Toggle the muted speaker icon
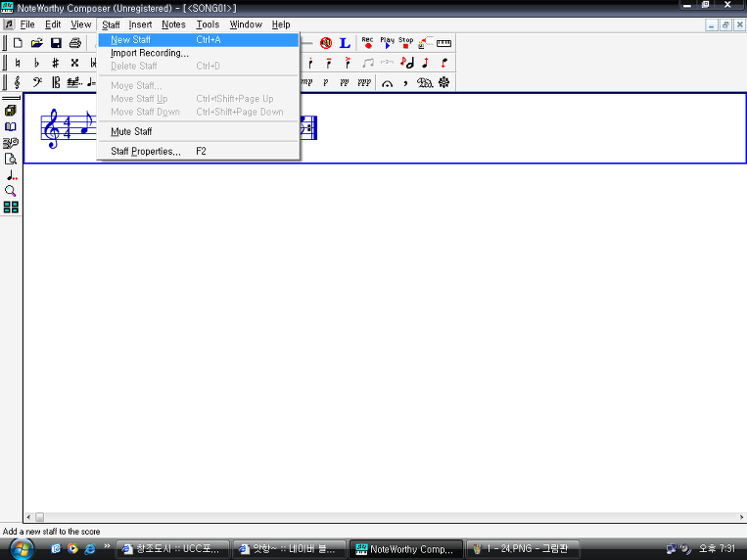This screenshot has height=560, width=747. point(326,43)
